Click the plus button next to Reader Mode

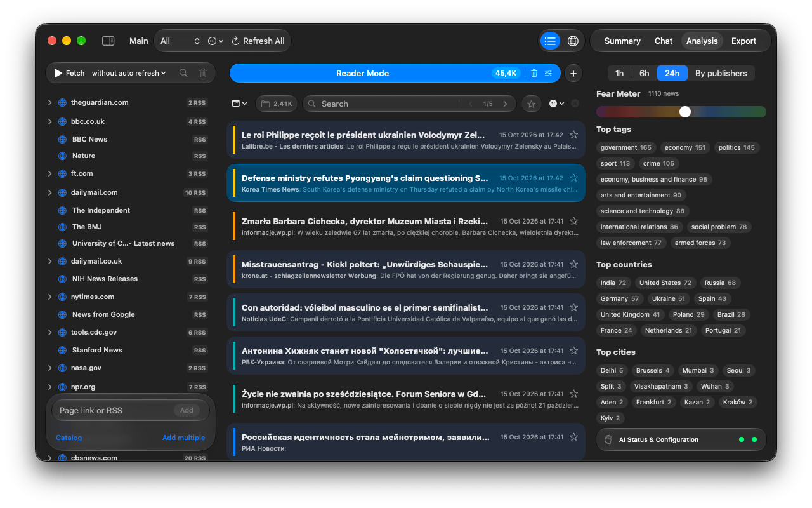[x=573, y=73]
